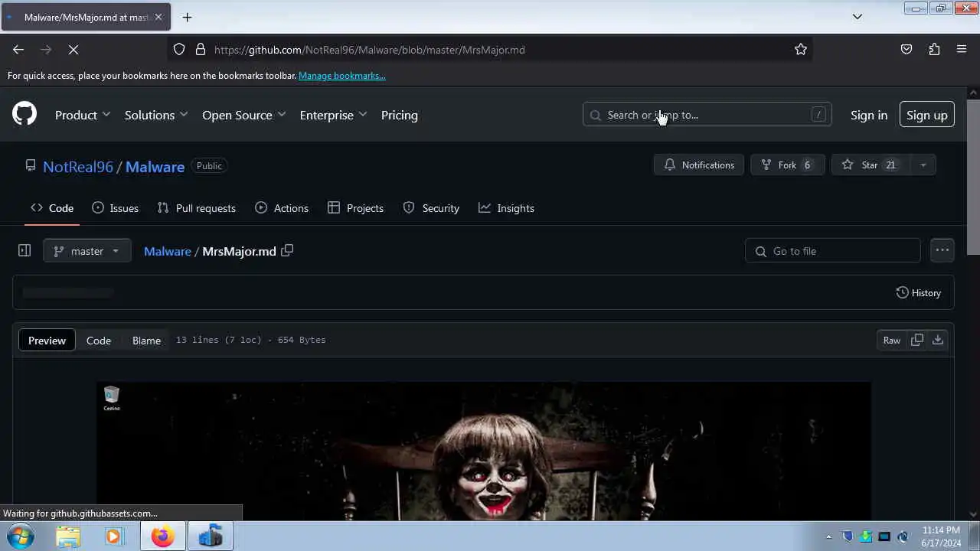The image size is (980, 551).
Task: Open Malware breadcrumb folder link
Action: pos(168,251)
